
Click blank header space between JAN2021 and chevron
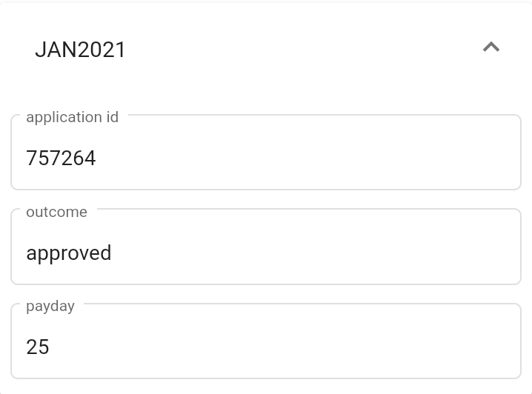point(296,50)
